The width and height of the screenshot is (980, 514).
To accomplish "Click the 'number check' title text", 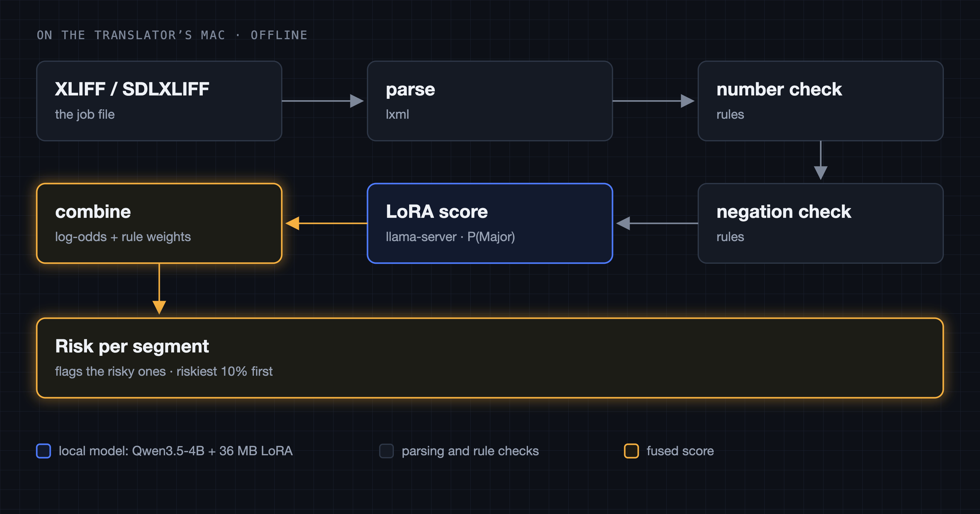I will pyautogui.click(x=779, y=89).
